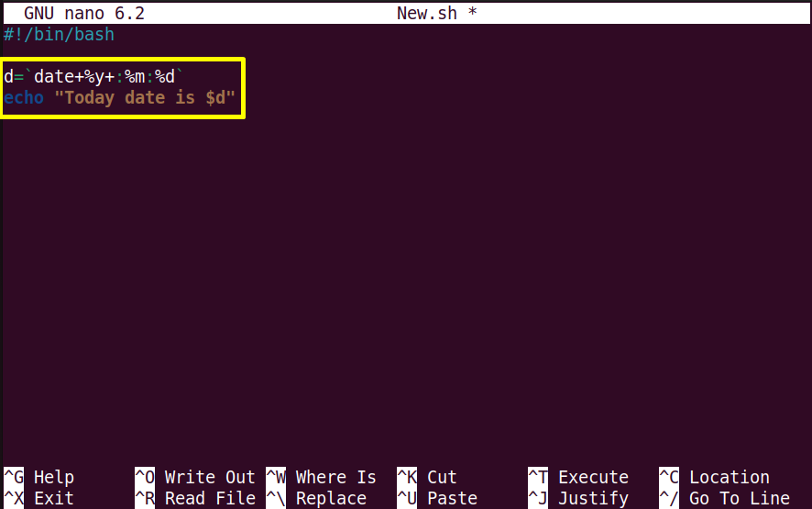The width and height of the screenshot is (812, 509).
Task: Click the "Today date is $d" string
Action: pyautogui.click(x=145, y=97)
